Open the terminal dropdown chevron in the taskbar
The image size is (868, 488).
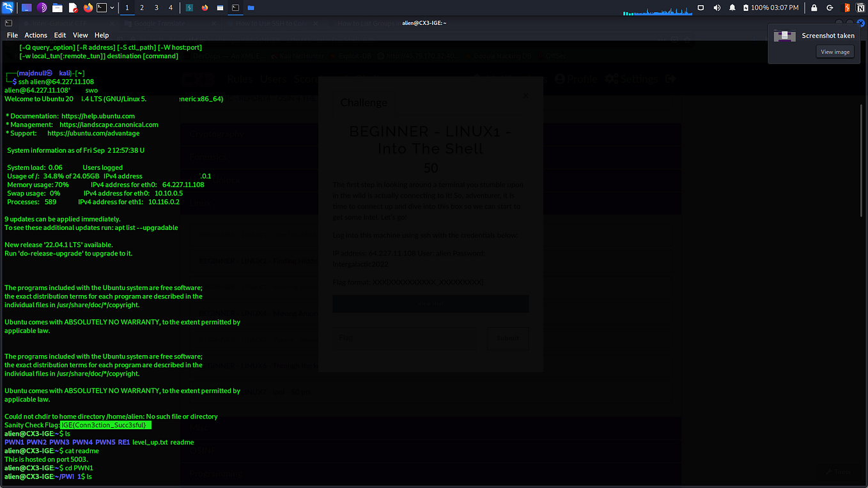(x=112, y=8)
